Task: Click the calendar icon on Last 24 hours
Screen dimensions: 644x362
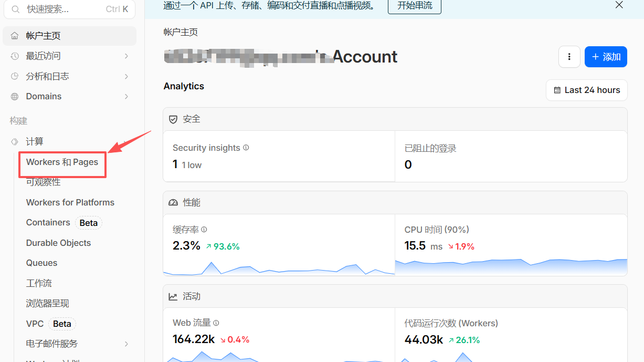Action: 558,90
